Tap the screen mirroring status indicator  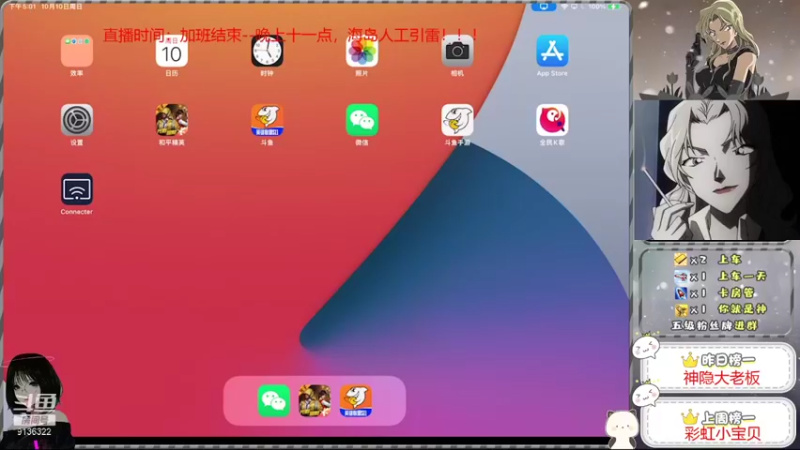[x=544, y=7]
